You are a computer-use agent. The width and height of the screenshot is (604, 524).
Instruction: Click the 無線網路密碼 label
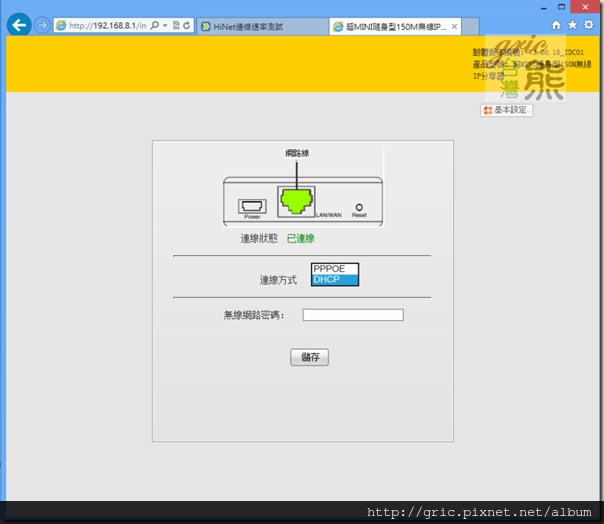pos(254,315)
